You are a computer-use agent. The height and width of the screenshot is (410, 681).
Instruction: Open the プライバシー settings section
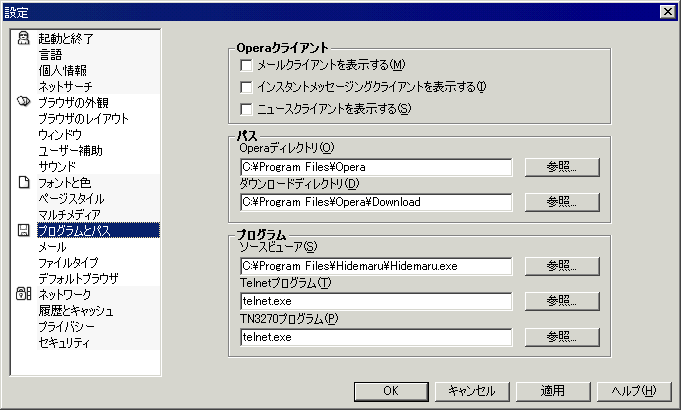pyautogui.click(x=66, y=327)
